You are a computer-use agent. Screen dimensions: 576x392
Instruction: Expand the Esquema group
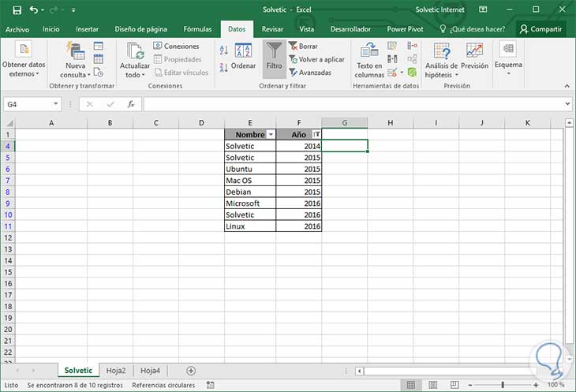[508, 58]
